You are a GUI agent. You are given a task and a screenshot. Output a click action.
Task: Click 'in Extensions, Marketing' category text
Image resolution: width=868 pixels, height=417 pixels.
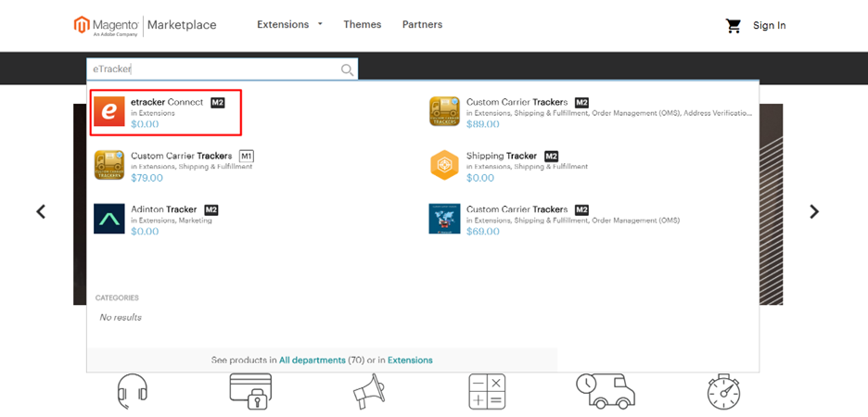[172, 221]
